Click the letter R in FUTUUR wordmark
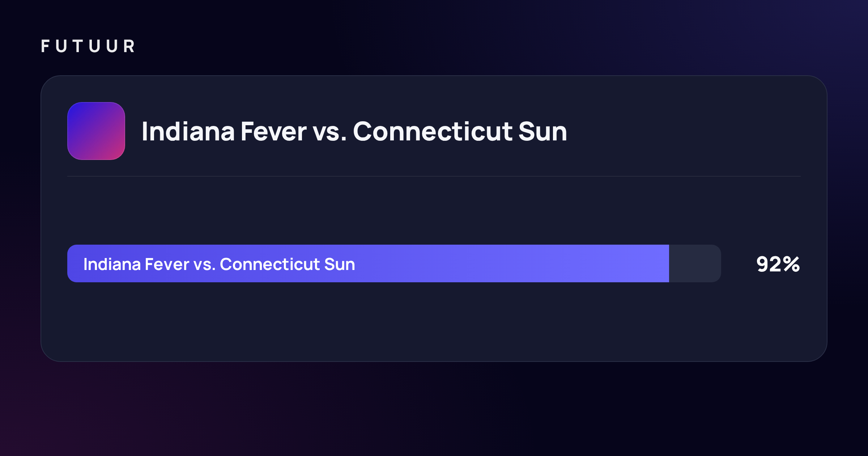 (129, 46)
